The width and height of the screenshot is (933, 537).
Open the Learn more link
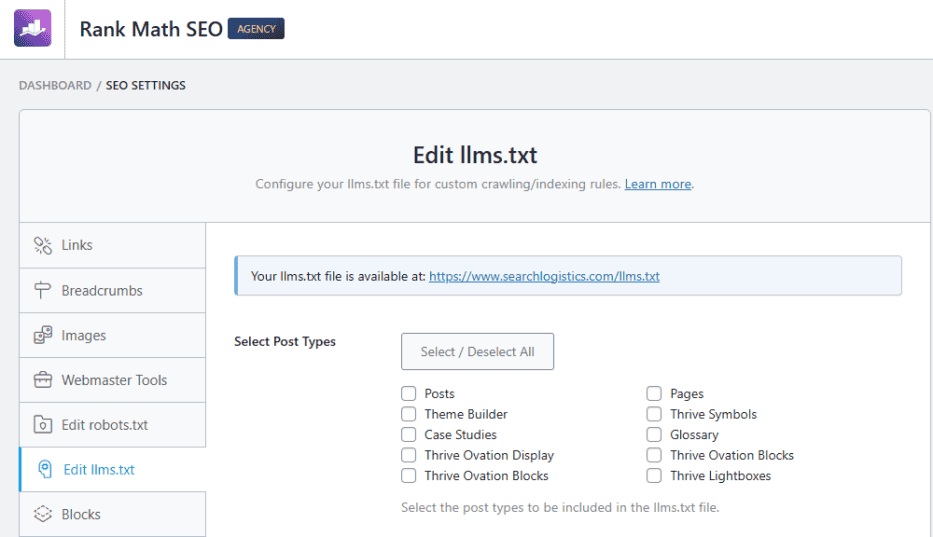[x=658, y=184]
